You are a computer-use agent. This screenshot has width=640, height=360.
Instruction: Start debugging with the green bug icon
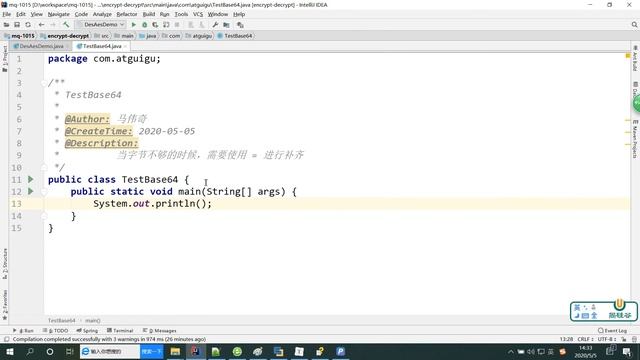144,25
